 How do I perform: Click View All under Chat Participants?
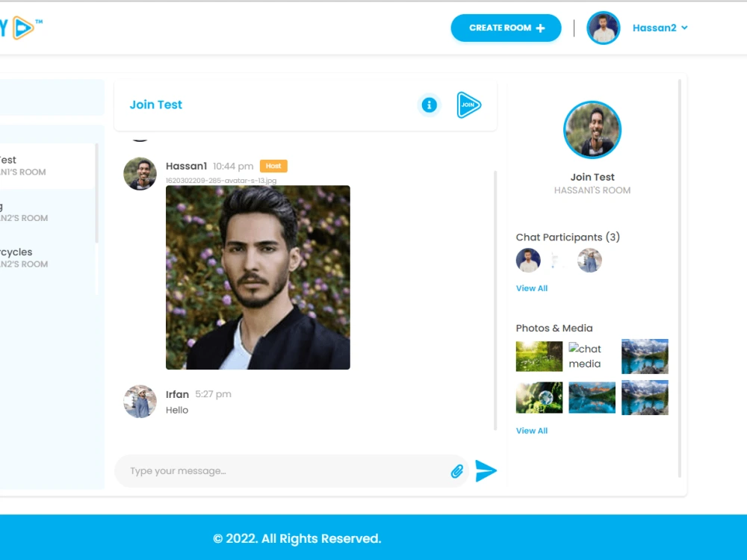pyautogui.click(x=532, y=288)
